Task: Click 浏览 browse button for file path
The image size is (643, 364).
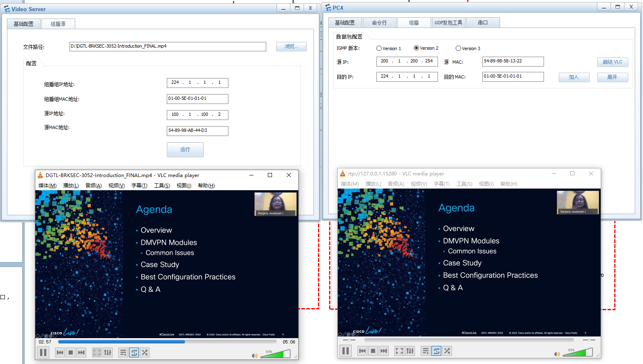Action: pos(291,46)
